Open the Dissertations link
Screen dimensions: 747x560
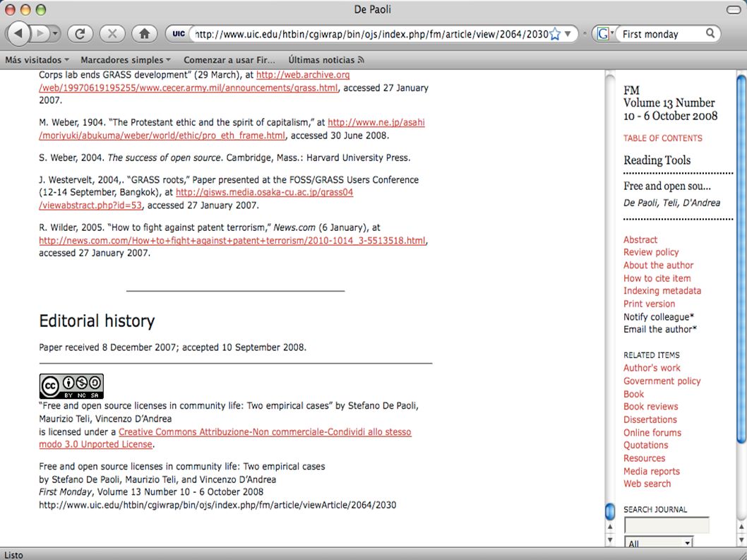pyautogui.click(x=650, y=419)
